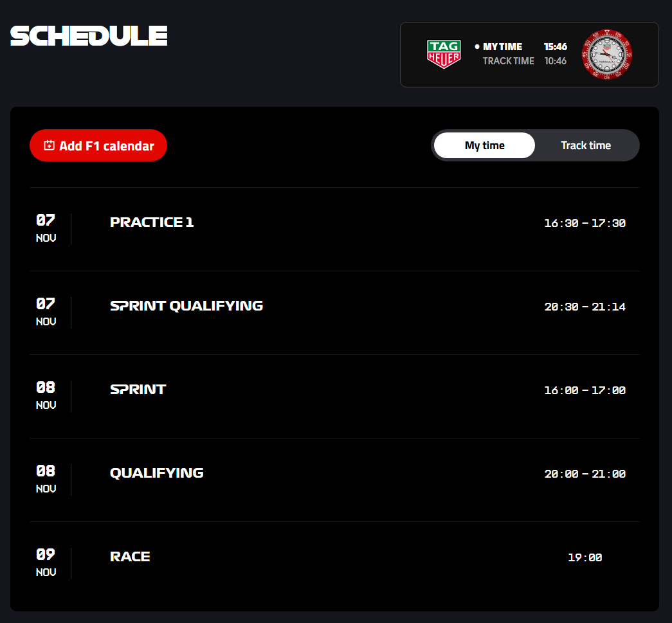
Task: Click the 16:30 – 17:30 Practice 1 time
Action: point(585,223)
